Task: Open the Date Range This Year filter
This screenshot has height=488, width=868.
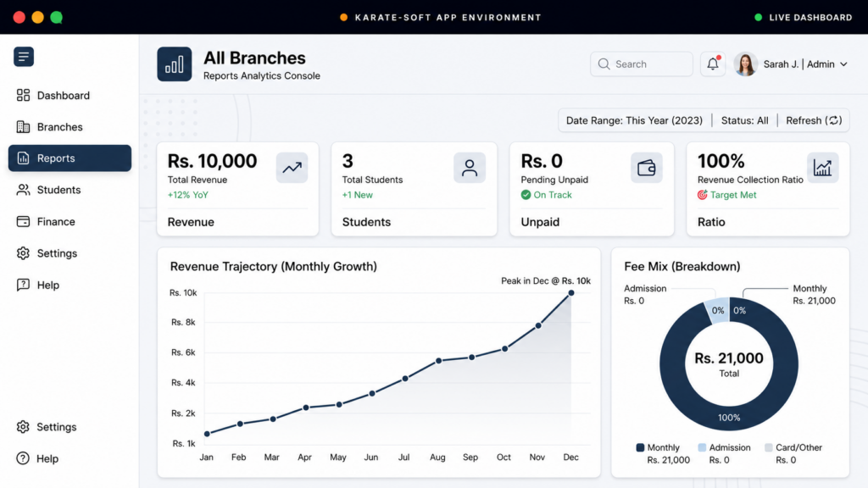Action: pyautogui.click(x=634, y=120)
